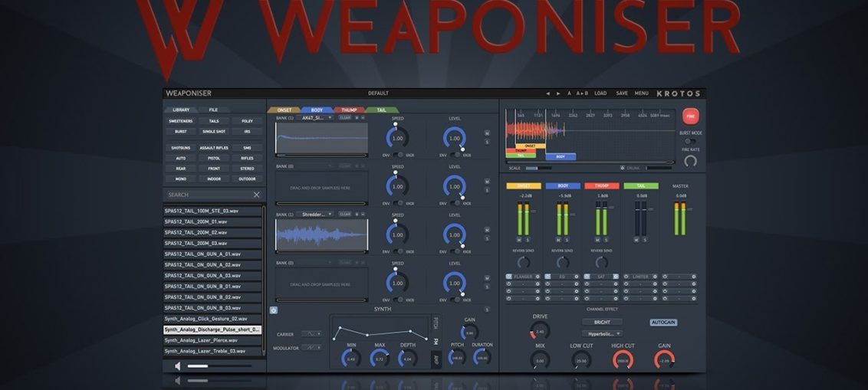Click the LOAD preset button
Screen dimensions: 868x390
click(x=600, y=93)
